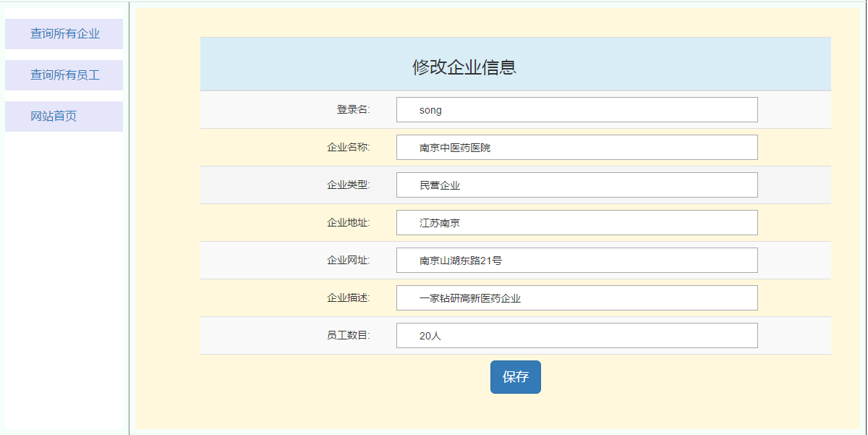
Task: Go to 查询所有员工 in the sidebar
Action: coord(64,75)
